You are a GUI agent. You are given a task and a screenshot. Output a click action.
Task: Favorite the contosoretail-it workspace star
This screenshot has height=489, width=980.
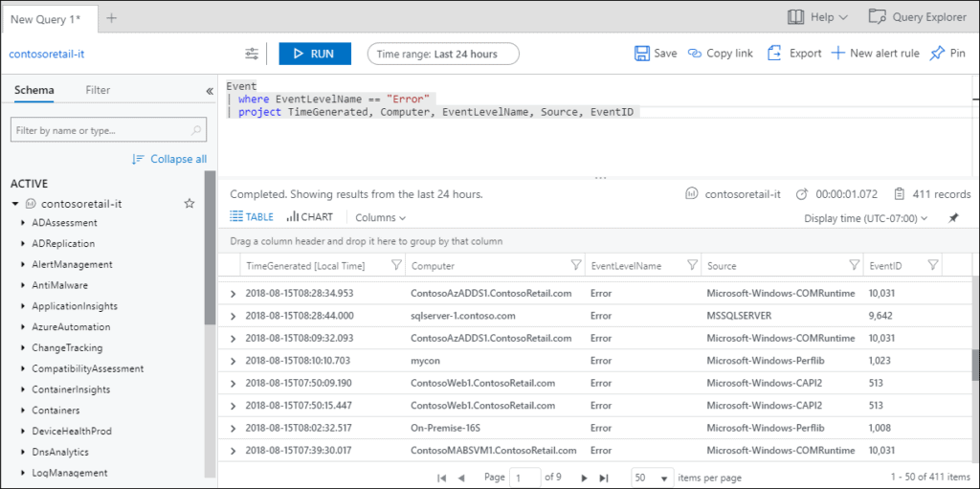[189, 204]
